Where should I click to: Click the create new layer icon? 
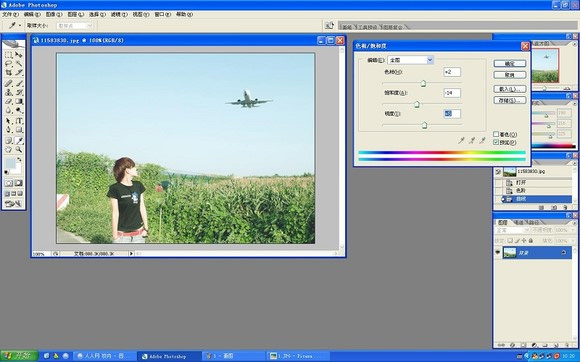coord(555,345)
